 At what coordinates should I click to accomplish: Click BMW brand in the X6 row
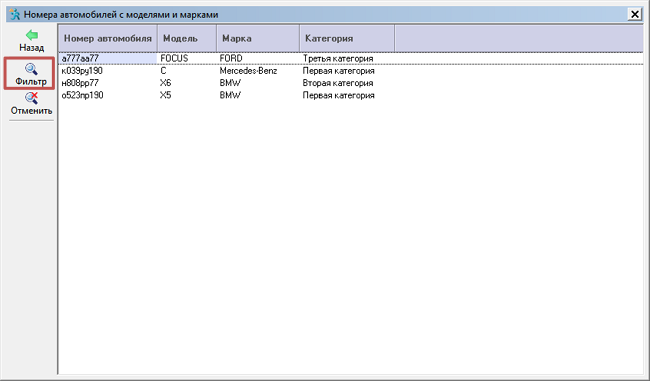tap(258, 83)
